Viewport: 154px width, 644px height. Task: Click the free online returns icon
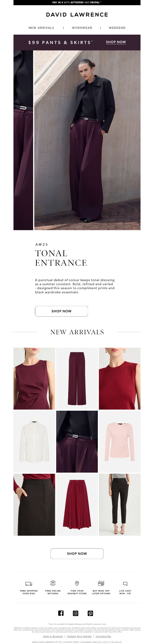53,583
